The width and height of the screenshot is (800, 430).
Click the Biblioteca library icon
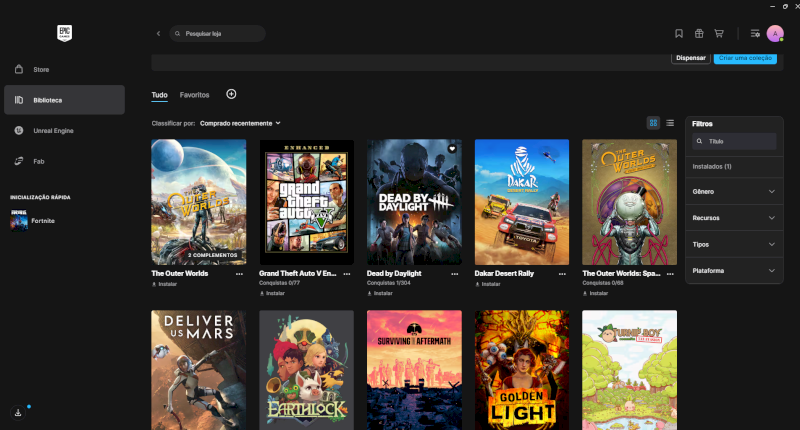click(19, 100)
